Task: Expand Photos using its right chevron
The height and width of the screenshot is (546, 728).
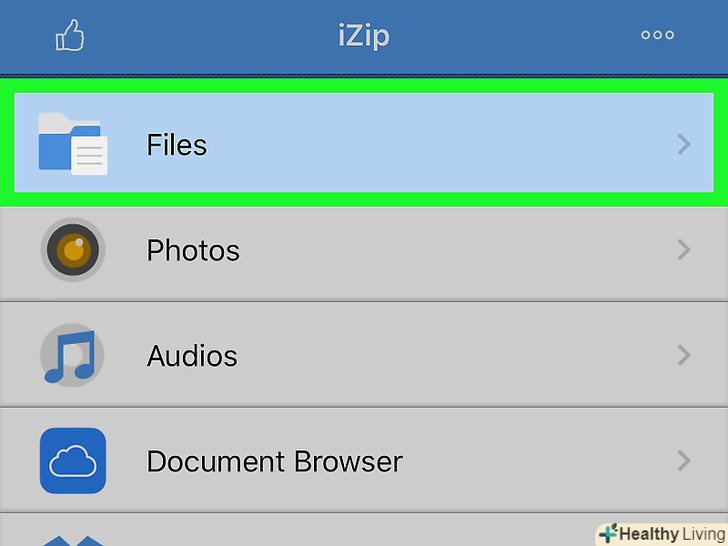Action: tap(684, 250)
